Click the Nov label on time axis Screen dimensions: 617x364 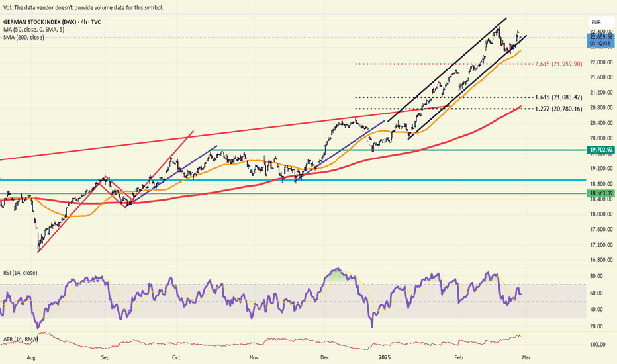coord(254,357)
